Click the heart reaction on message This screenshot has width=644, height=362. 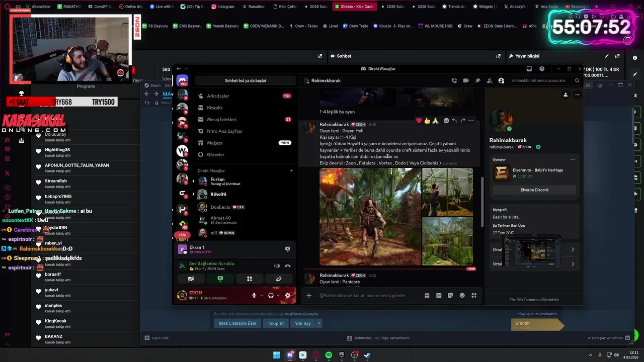(419, 121)
